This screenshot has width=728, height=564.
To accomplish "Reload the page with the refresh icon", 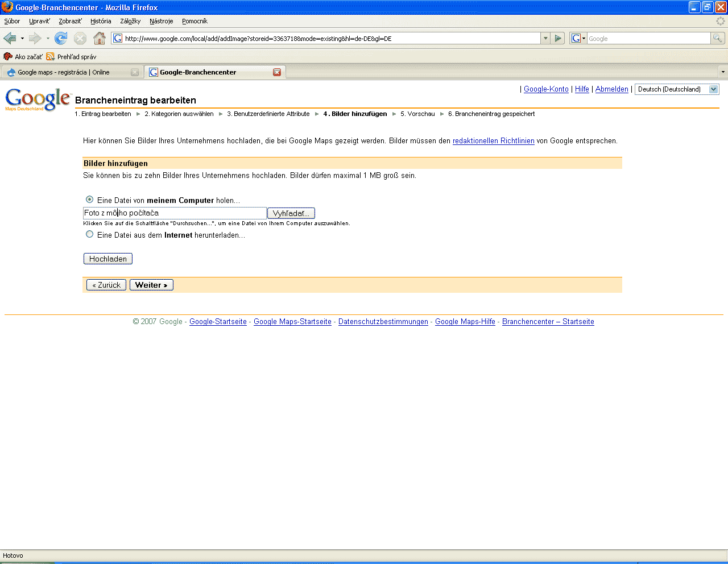I will pyautogui.click(x=61, y=38).
